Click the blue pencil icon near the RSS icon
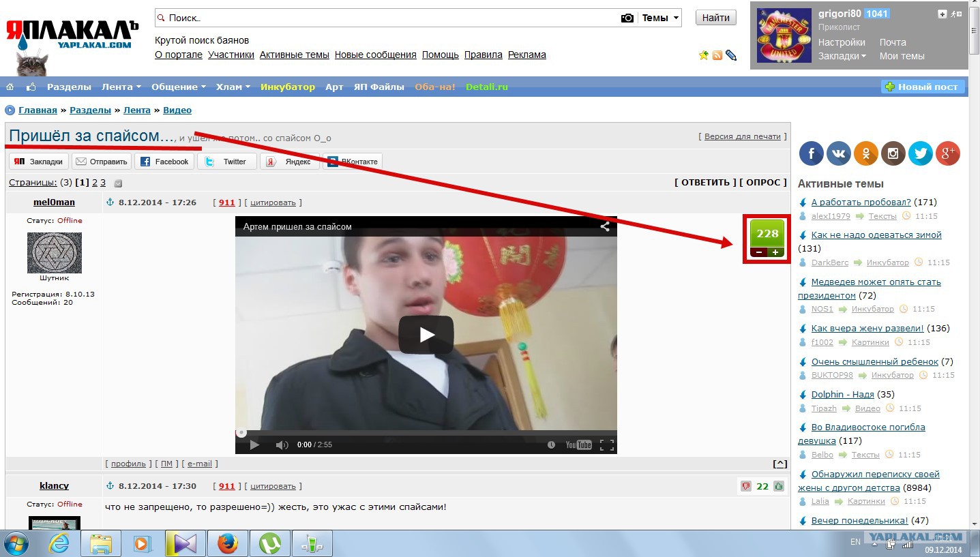The image size is (980, 557). pyautogui.click(x=731, y=55)
